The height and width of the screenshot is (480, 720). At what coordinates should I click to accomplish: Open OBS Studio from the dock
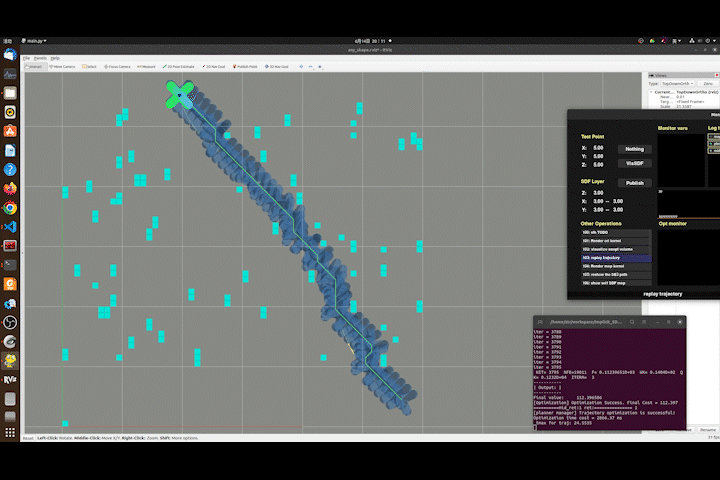(10, 322)
